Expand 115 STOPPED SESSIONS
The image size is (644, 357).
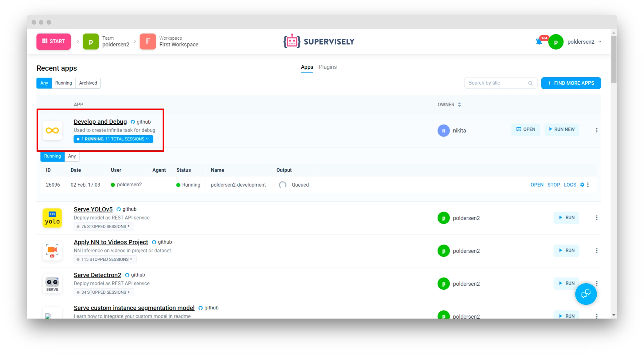coord(105,260)
